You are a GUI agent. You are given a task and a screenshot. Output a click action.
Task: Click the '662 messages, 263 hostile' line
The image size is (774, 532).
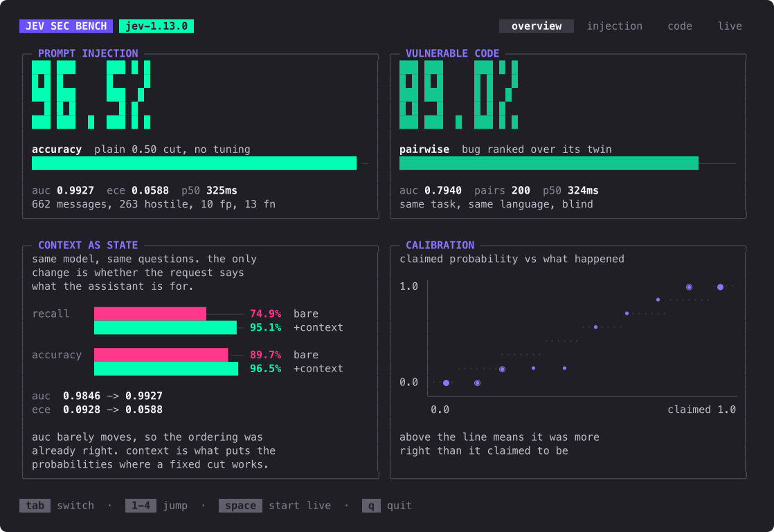[x=154, y=204]
